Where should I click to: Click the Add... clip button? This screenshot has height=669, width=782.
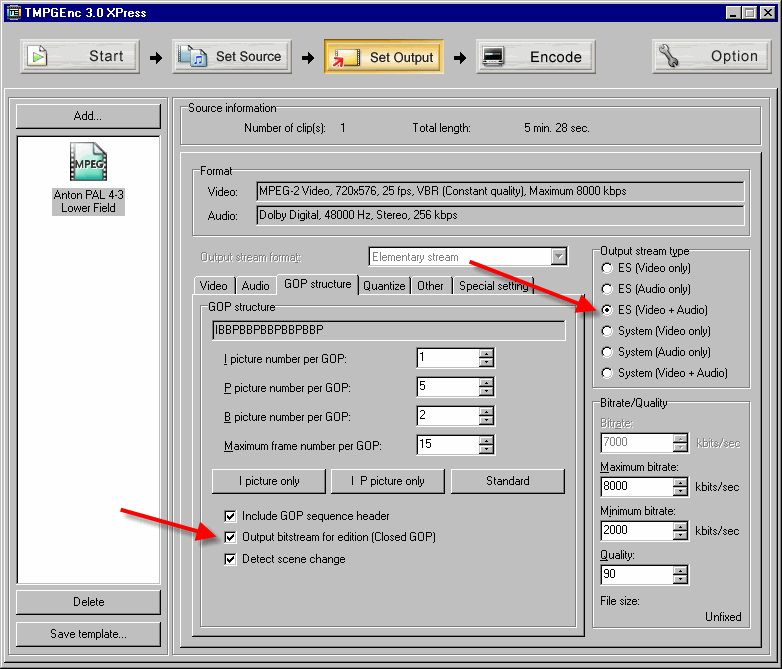(x=88, y=116)
